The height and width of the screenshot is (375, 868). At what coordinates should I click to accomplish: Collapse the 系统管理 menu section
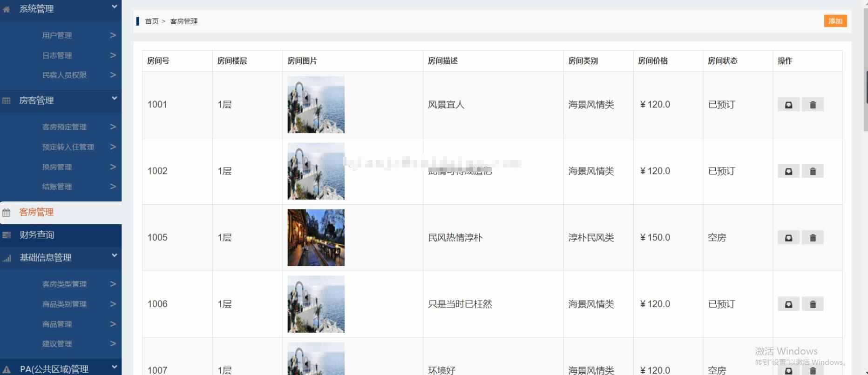(x=114, y=7)
